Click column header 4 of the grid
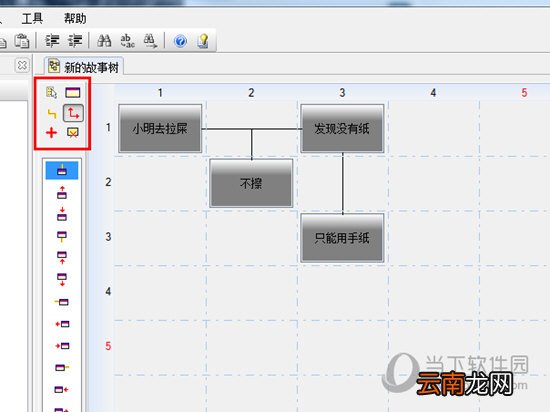 pos(433,93)
